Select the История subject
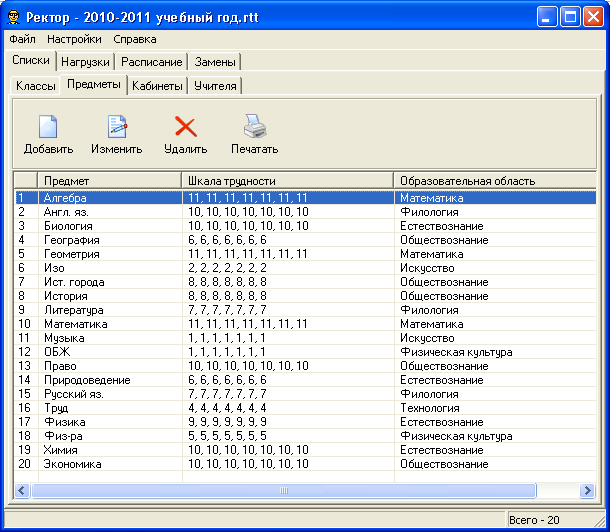 click(65, 296)
